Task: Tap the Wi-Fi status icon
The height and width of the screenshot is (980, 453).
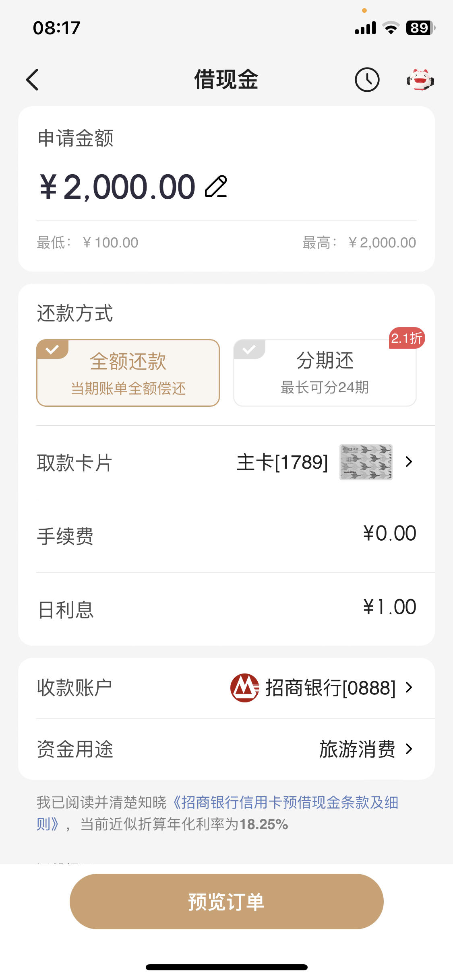Action: (391, 28)
